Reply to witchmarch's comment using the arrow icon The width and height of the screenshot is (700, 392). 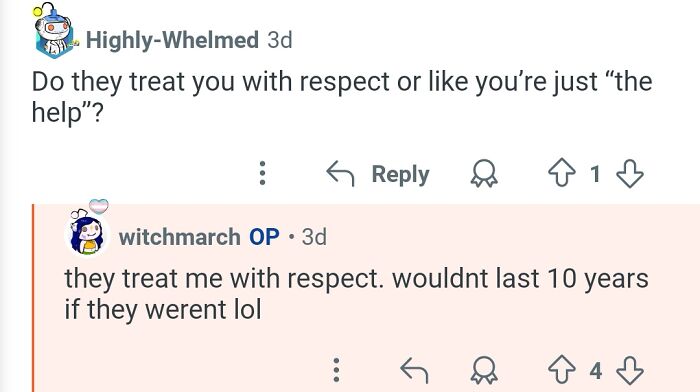click(414, 370)
